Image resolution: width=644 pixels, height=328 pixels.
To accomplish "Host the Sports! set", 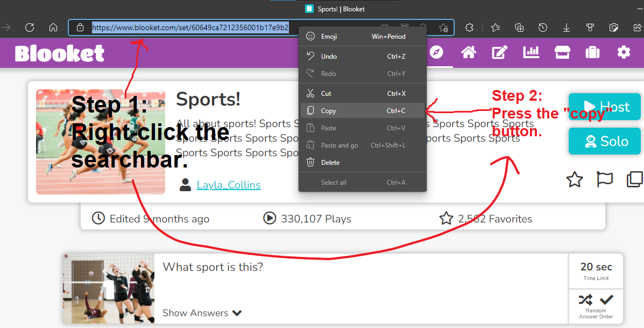I will (605, 107).
